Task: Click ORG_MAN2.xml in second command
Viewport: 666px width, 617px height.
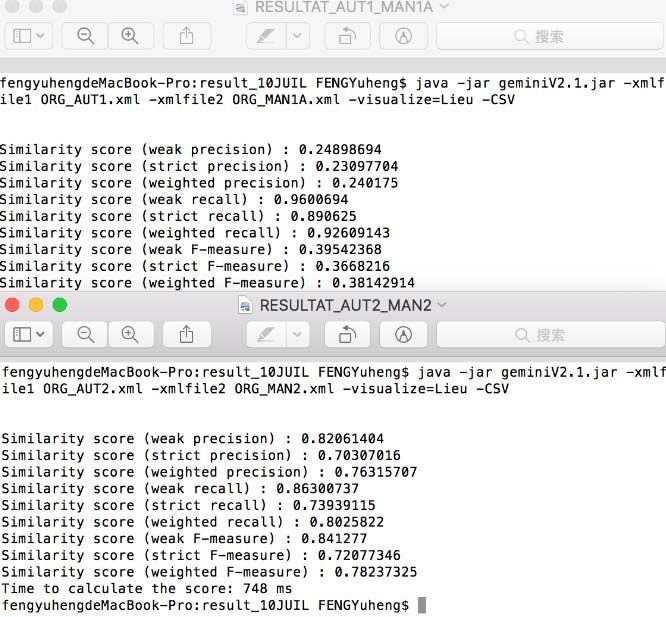Action: tap(284, 389)
